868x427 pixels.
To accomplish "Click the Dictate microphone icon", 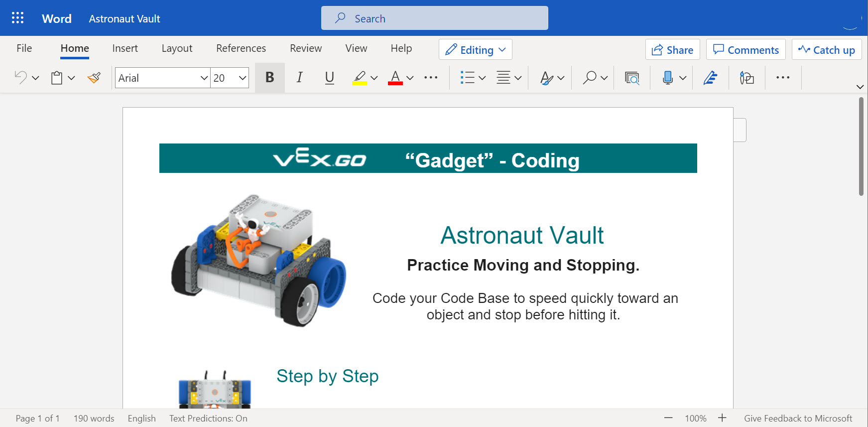I will [668, 78].
